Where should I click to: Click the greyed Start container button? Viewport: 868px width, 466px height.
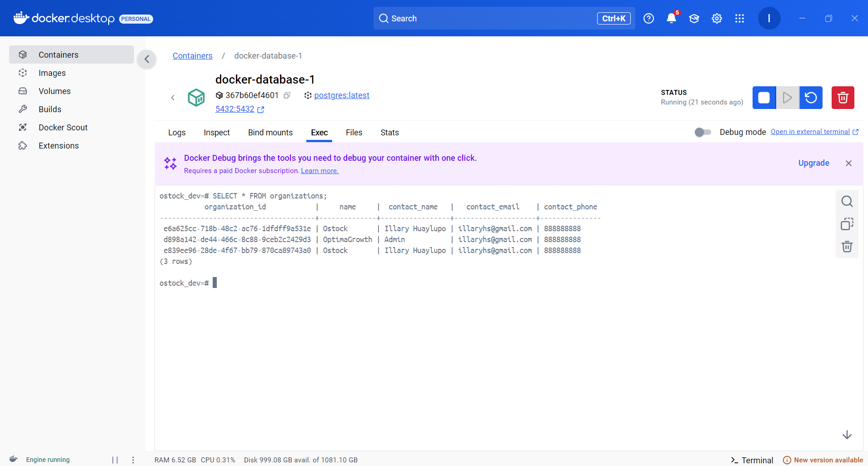click(x=788, y=98)
